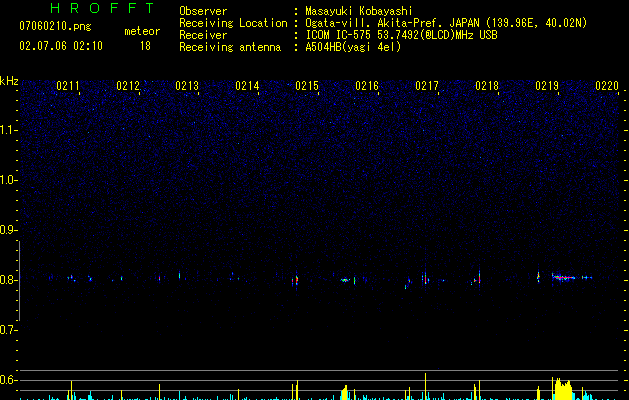Click the meteor echo between 0215 and 0216

[x=345, y=280]
